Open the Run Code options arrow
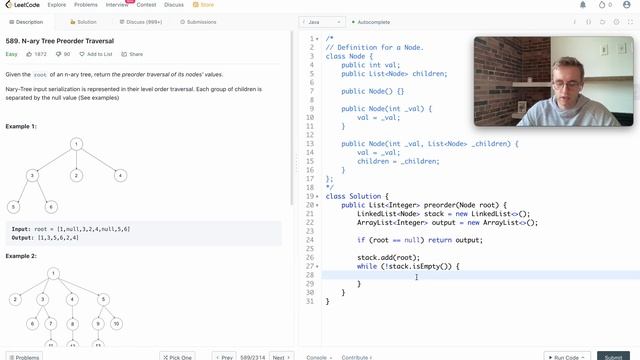The width and height of the screenshot is (640, 360). pos(582,357)
